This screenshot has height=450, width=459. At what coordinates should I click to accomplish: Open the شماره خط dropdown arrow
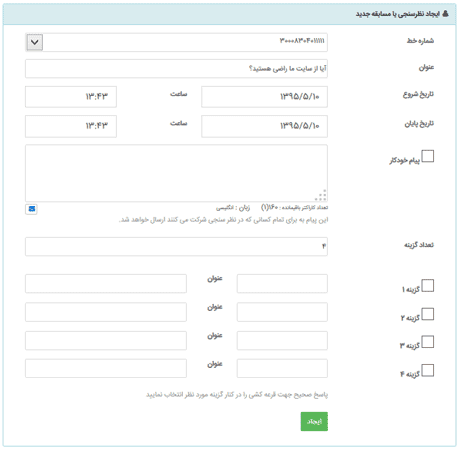[35, 42]
